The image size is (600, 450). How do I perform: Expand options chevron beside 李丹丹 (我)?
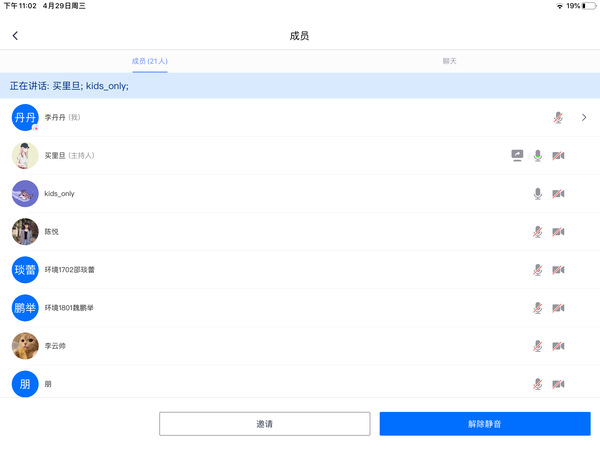click(x=584, y=117)
